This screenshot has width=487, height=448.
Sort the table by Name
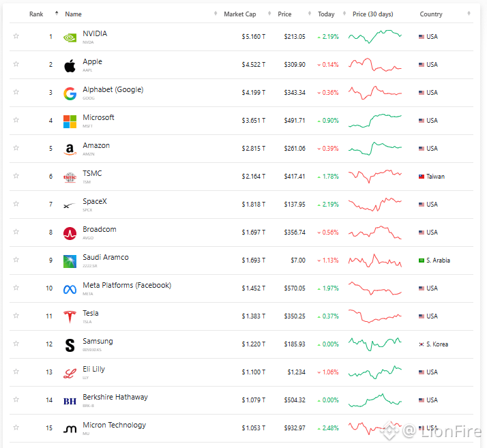pyautogui.click(x=73, y=14)
